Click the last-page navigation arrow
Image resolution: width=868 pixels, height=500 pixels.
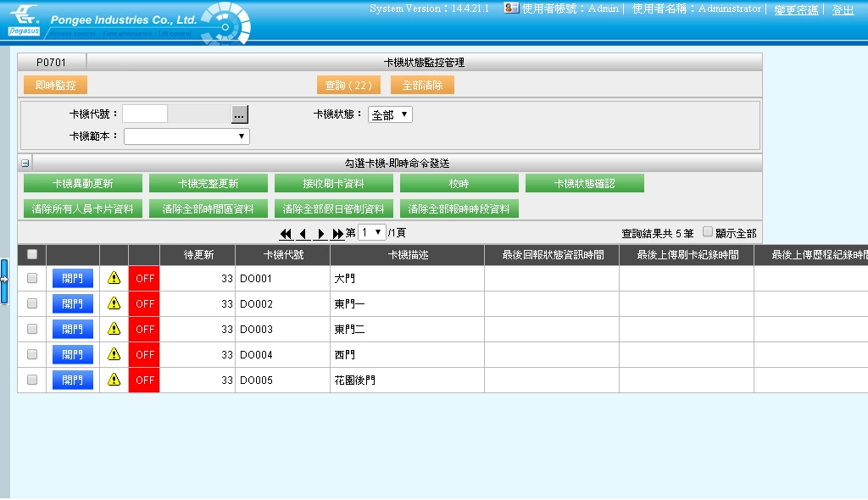(337, 232)
